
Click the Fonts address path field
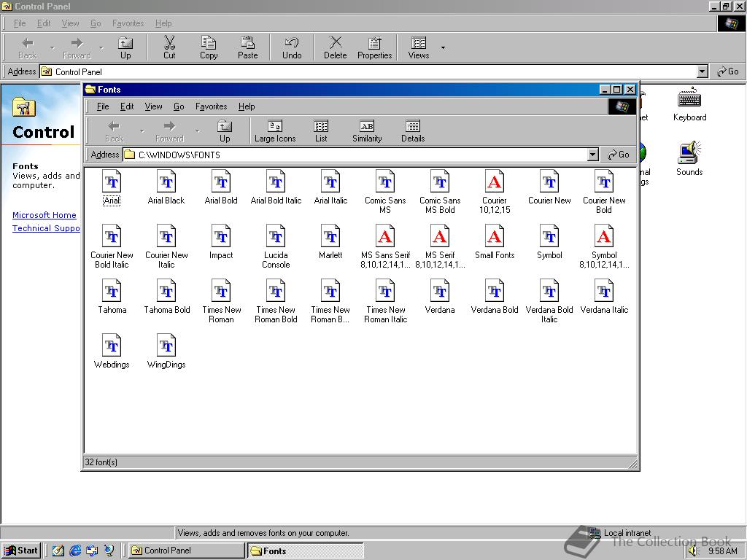click(355, 155)
